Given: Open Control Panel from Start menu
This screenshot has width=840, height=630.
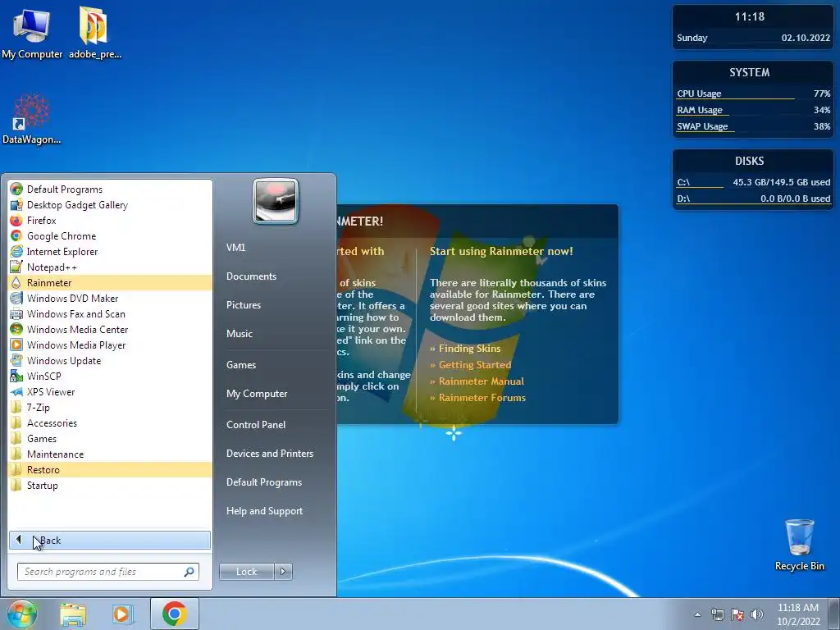Looking at the screenshot, I should pos(256,424).
